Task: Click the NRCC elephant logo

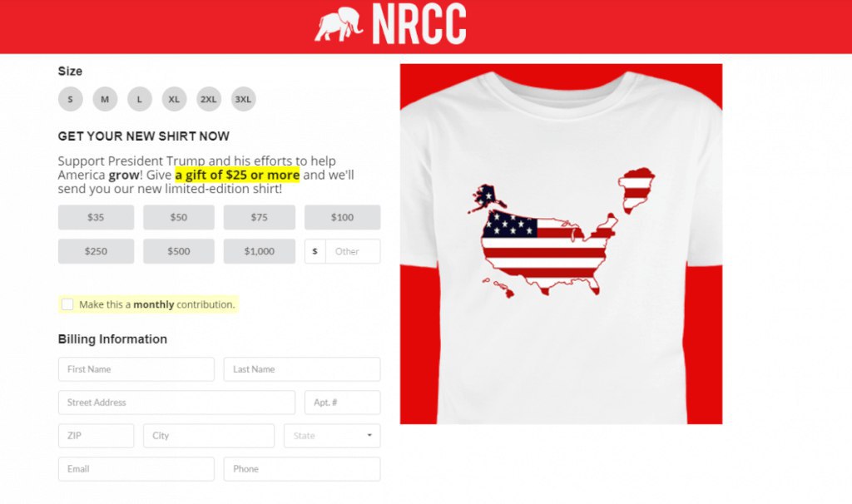Action: (x=339, y=24)
